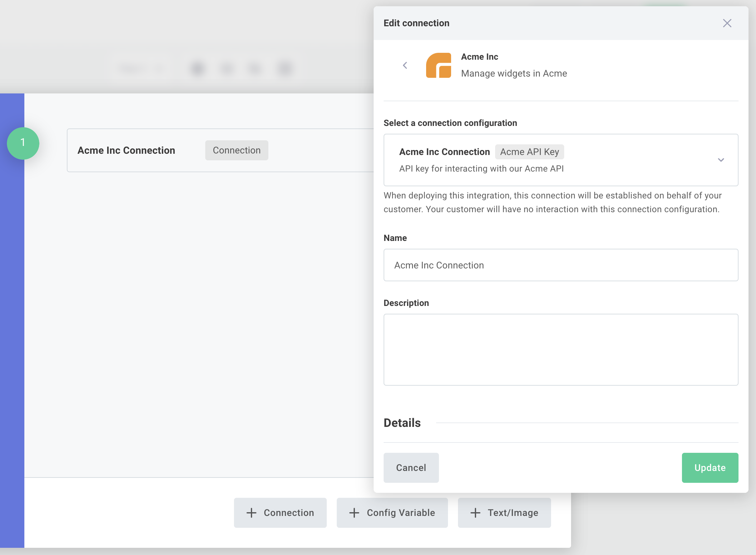The image size is (756, 555).
Task: Click the chevron in the configuration selector
Action: point(721,160)
